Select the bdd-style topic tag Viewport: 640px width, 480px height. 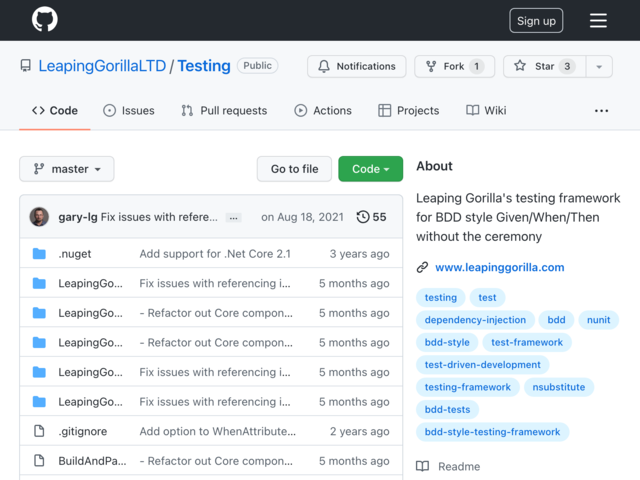point(447,342)
